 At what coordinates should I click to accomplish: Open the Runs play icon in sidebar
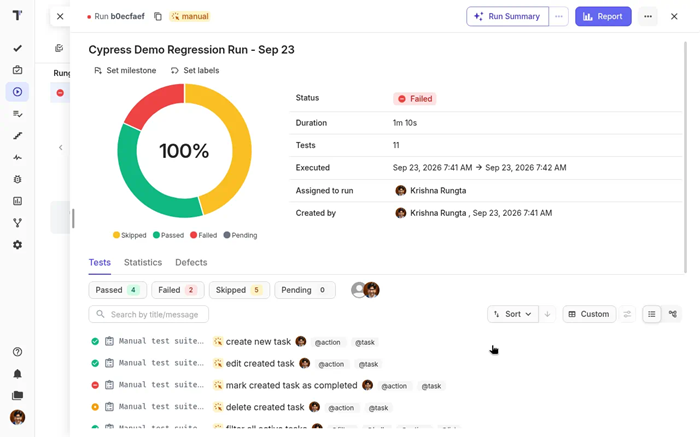[17, 92]
